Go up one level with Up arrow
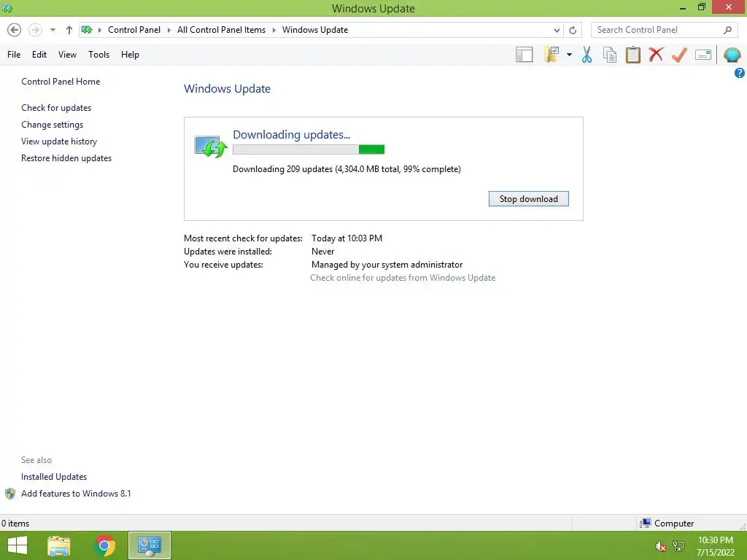 (69, 30)
